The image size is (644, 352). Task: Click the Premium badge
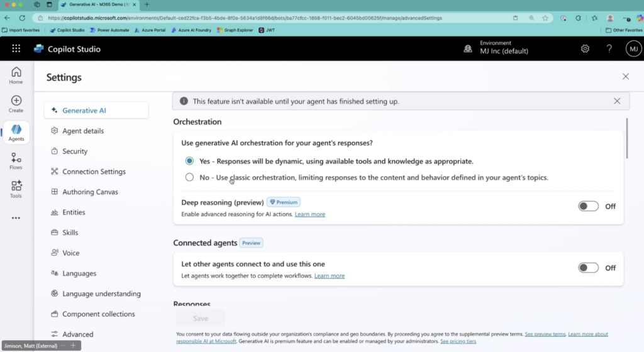pos(284,202)
